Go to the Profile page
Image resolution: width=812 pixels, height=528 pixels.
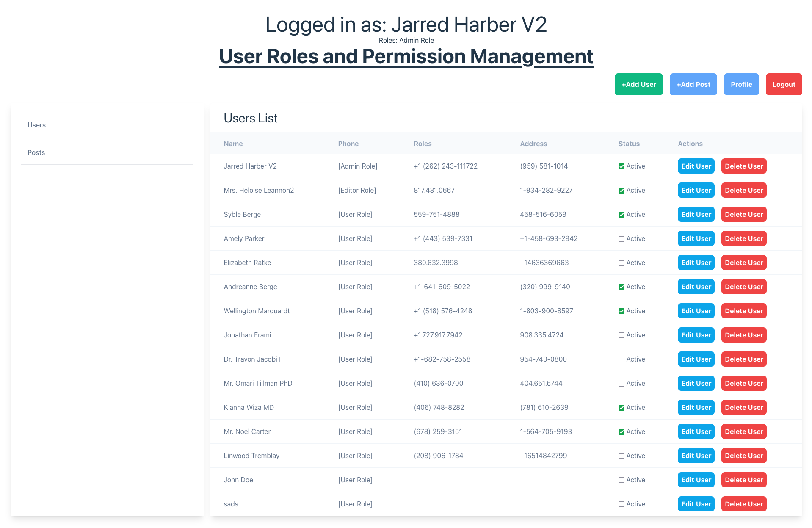click(x=741, y=84)
